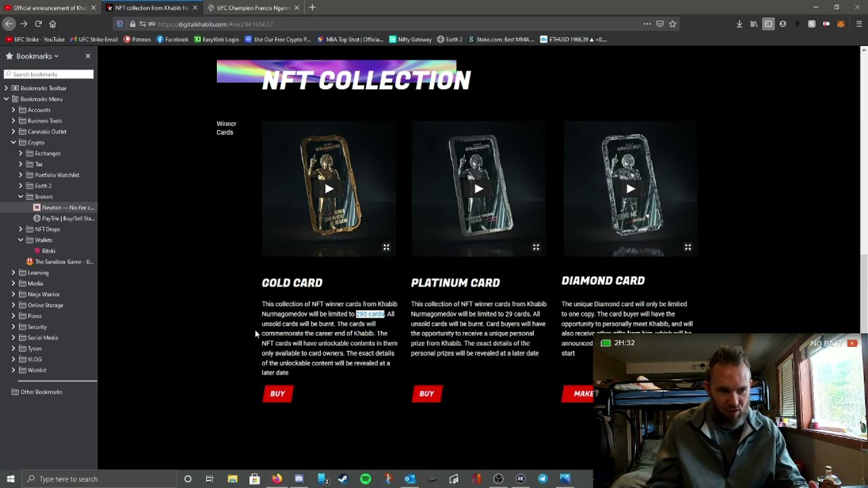The width and height of the screenshot is (868, 488).
Task: Save page to Pocket
Action: pos(660,24)
